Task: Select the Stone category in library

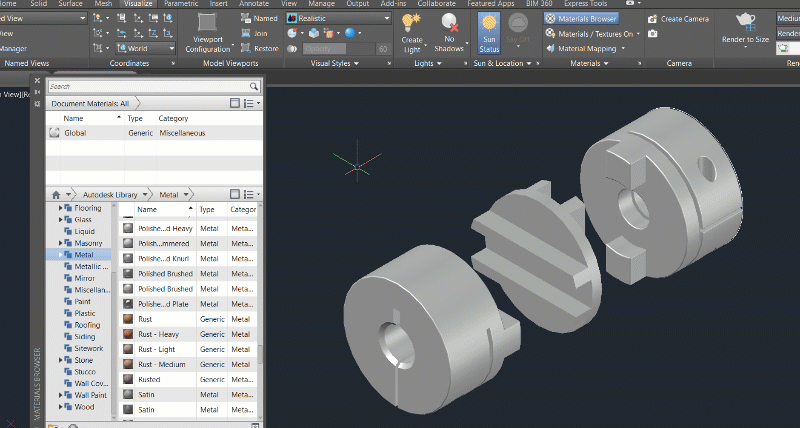Action: (x=84, y=360)
